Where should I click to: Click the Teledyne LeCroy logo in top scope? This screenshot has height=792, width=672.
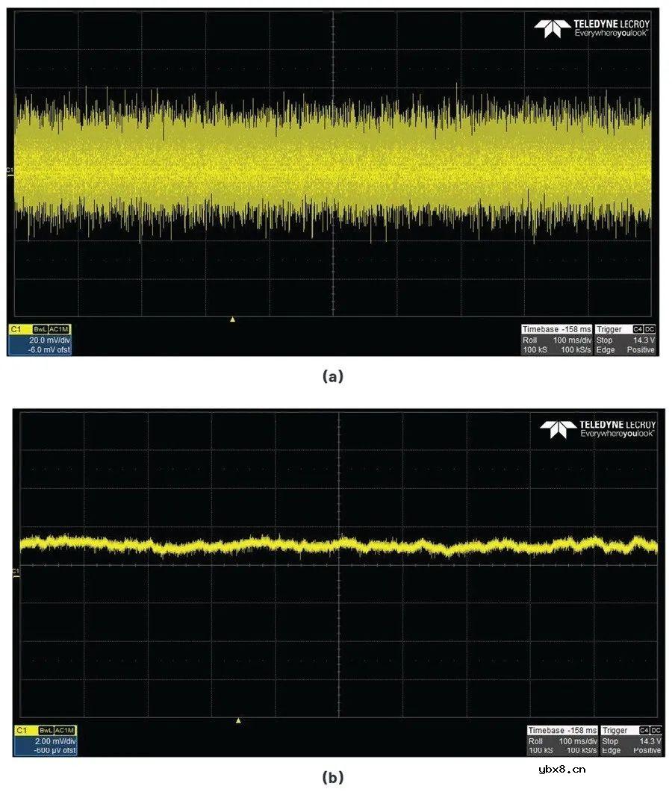[591, 28]
